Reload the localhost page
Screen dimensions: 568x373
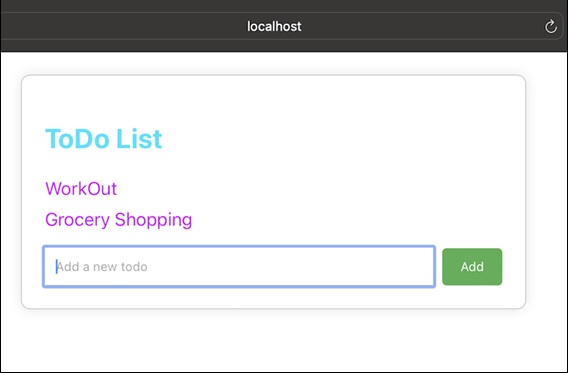550,26
